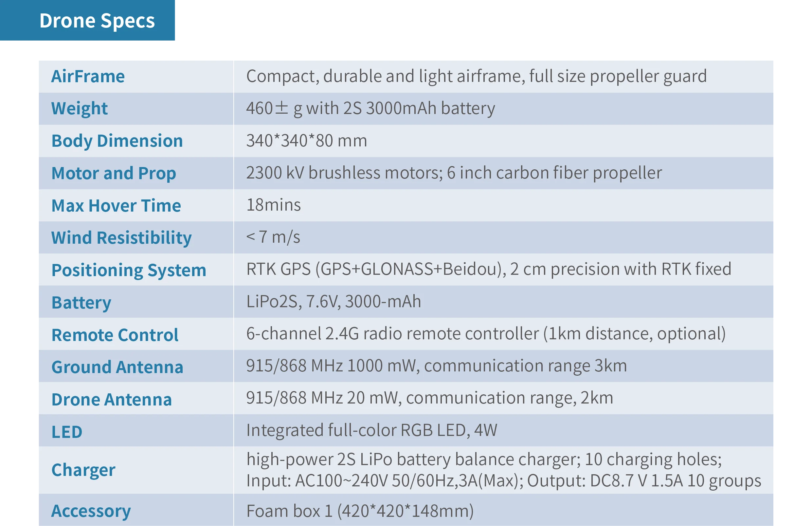812x526 pixels.
Task: Select the 18mins hover time value
Action: point(273,205)
